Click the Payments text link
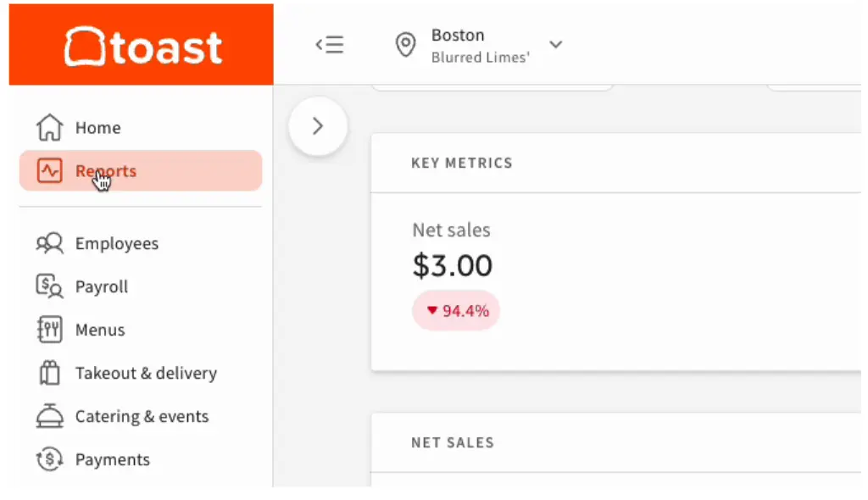This screenshot has width=868, height=500. click(113, 459)
